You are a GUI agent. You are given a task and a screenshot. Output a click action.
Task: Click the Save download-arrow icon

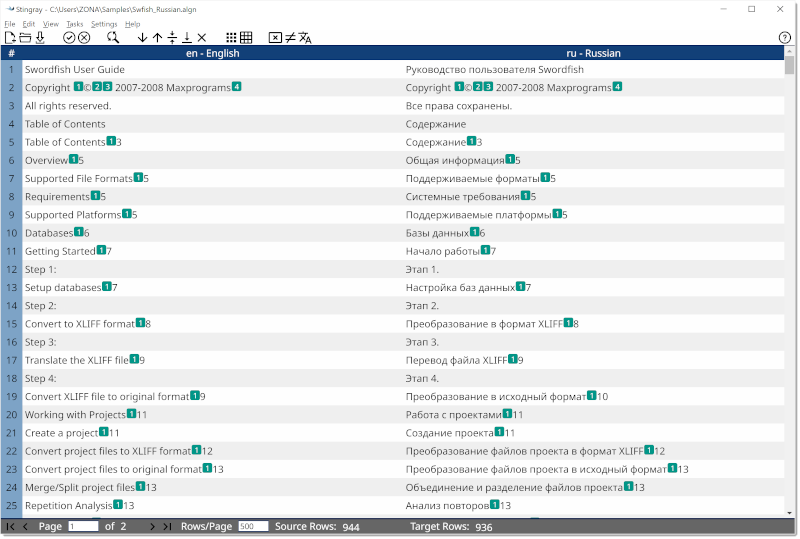(40, 37)
